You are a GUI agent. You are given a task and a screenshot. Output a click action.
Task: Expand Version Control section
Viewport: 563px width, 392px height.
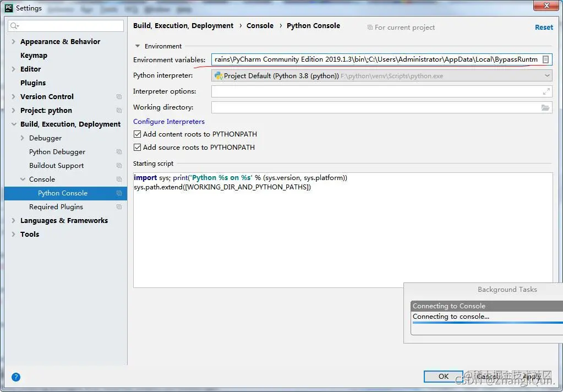(x=13, y=97)
